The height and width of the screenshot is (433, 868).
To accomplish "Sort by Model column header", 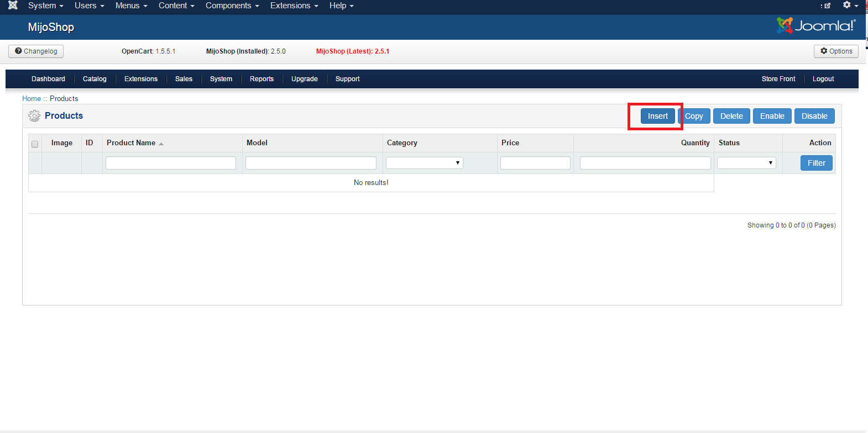I will pyautogui.click(x=257, y=142).
